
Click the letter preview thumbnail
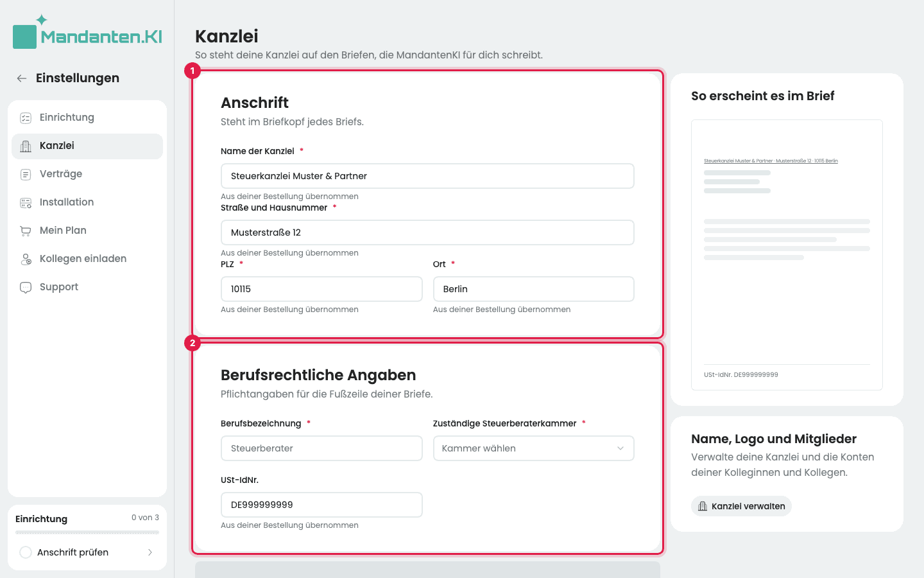[x=787, y=255]
